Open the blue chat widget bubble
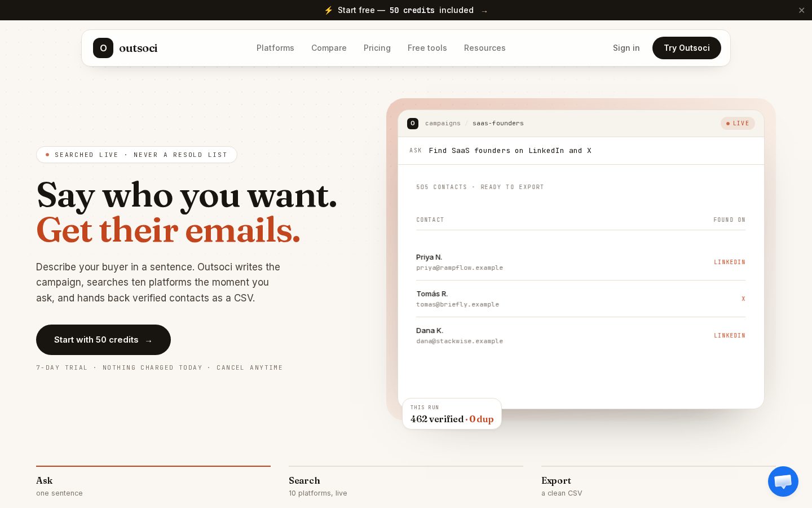This screenshot has width=812, height=508. [783, 481]
